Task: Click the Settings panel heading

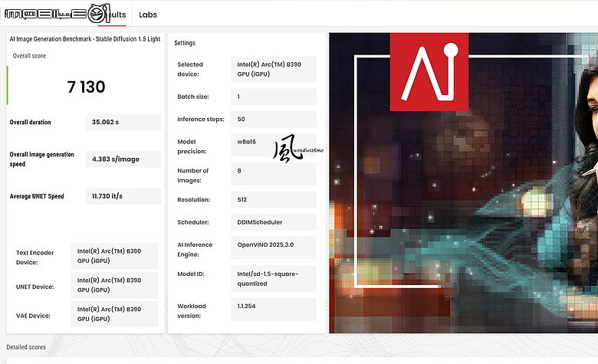Action: coord(185,43)
